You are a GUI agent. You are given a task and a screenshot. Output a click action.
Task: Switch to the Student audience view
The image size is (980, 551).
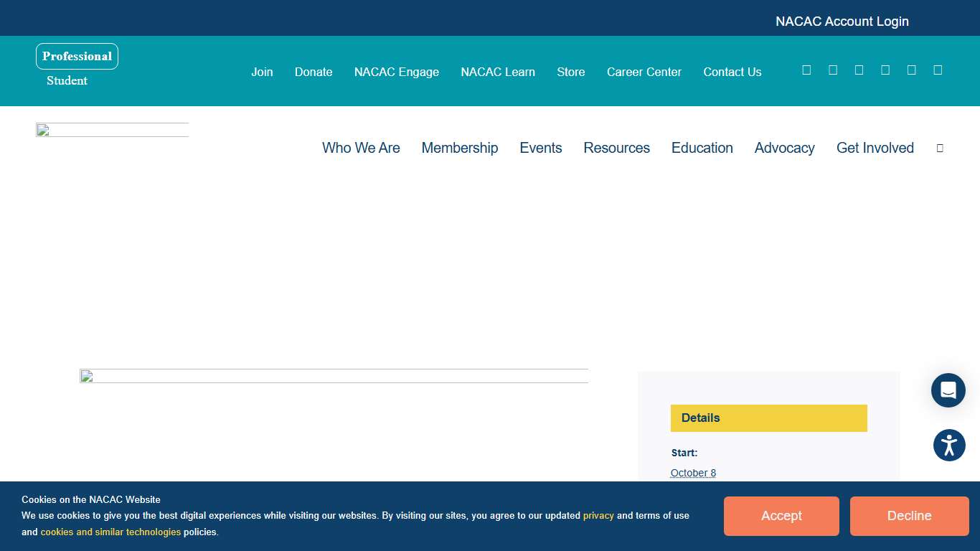tap(67, 80)
